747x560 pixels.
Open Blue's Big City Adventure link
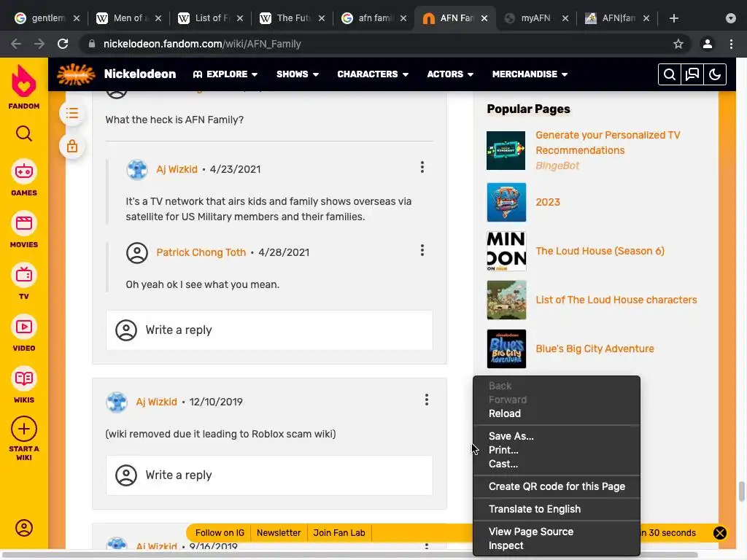(595, 349)
